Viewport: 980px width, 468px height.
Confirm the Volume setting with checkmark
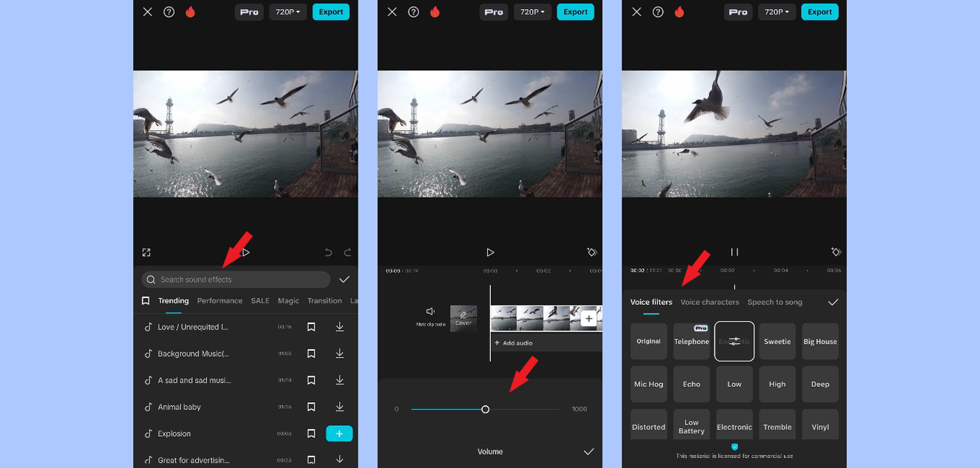click(588, 452)
